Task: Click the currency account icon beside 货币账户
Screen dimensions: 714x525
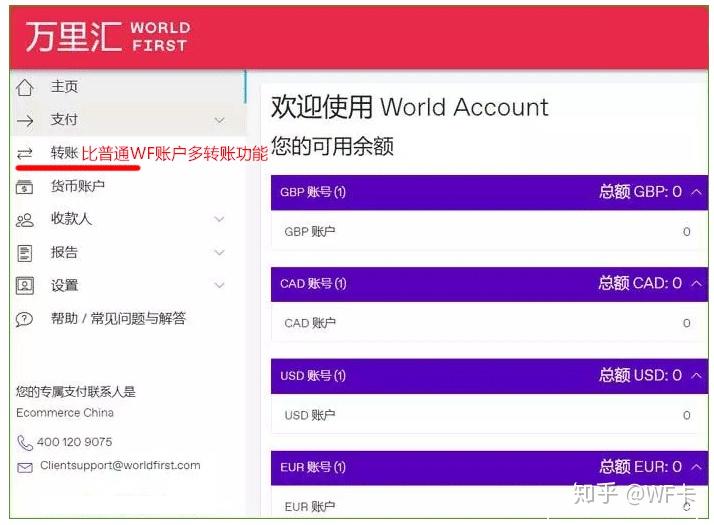Action: pos(25,187)
